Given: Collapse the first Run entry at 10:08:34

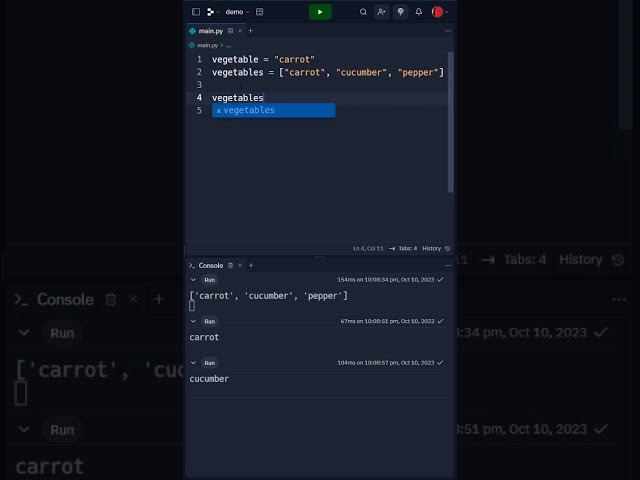Looking at the screenshot, I should [x=193, y=280].
